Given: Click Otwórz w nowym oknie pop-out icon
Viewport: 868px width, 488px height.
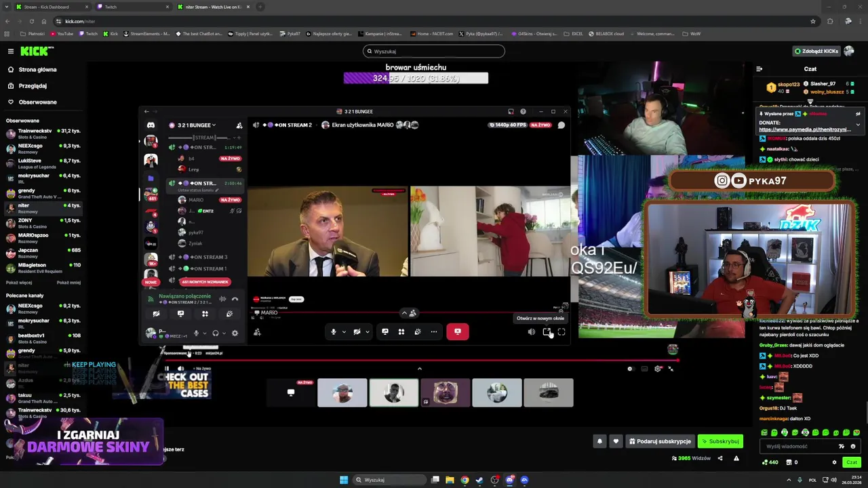Looking at the screenshot, I should point(547,332).
